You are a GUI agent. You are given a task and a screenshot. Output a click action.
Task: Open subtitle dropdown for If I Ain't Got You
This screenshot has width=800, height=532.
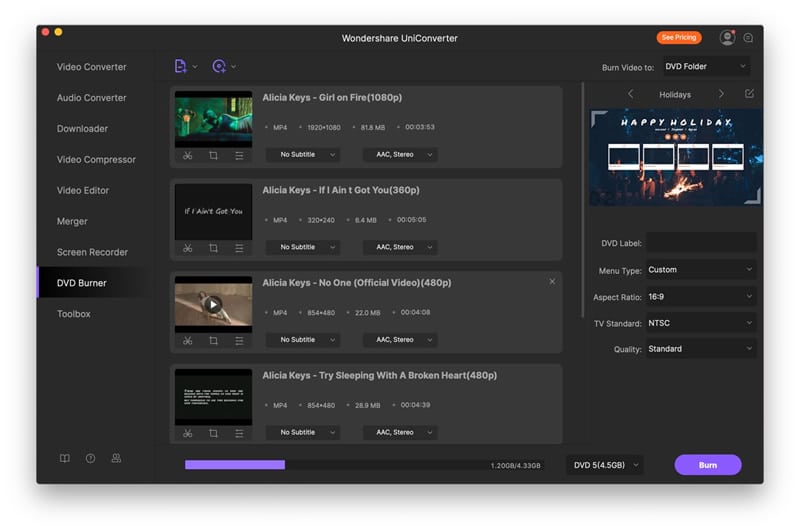(303, 247)
